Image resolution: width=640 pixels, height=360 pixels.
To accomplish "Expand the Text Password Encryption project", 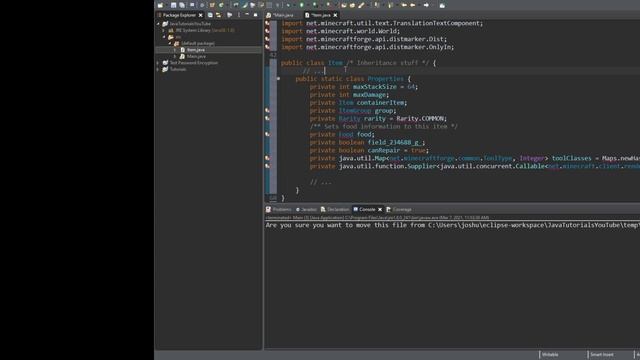I will [158, 63].
